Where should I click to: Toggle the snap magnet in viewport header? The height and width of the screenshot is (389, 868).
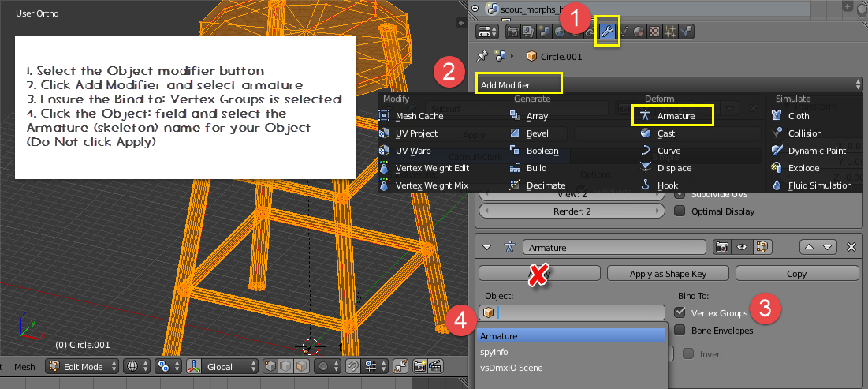[x=353, y=366]
